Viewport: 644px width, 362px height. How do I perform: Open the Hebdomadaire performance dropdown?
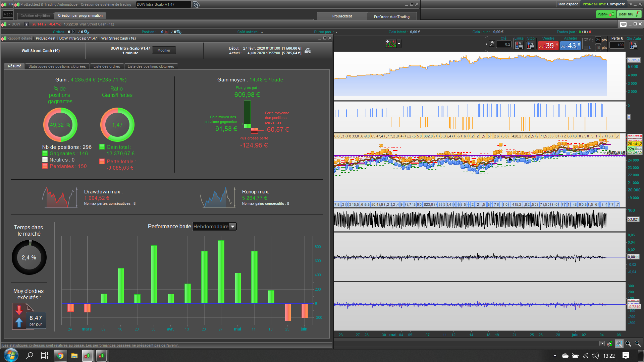coord(232,227)
